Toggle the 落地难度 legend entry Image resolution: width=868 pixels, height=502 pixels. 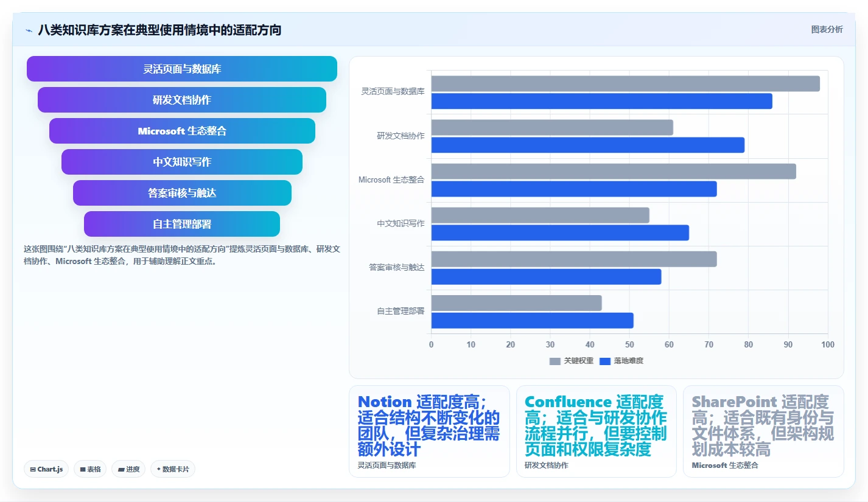click(621, 361)
